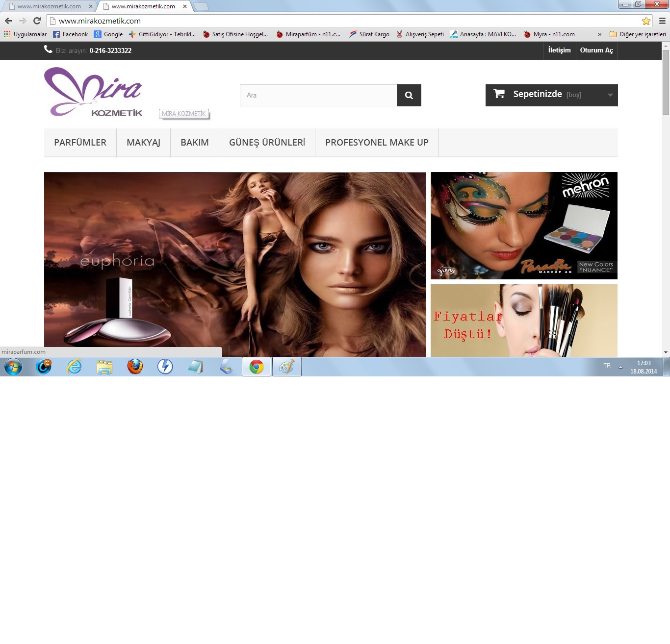
Task: Select the active www.mirakozmetik.com tab
Action: point(143,6)
